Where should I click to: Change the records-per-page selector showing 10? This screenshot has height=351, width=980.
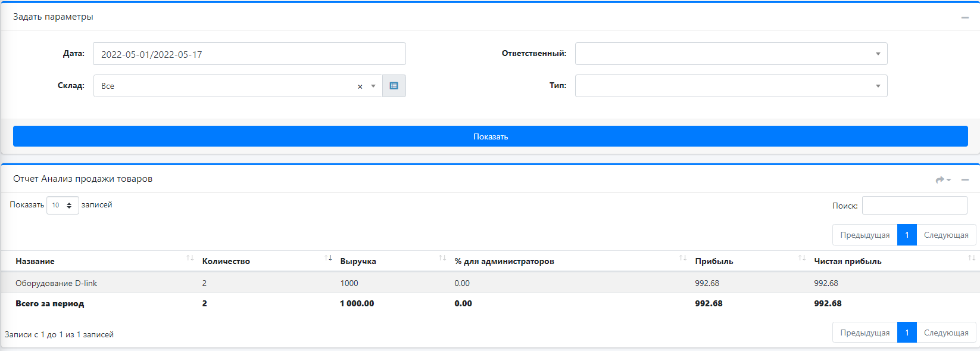pos(63,205)
